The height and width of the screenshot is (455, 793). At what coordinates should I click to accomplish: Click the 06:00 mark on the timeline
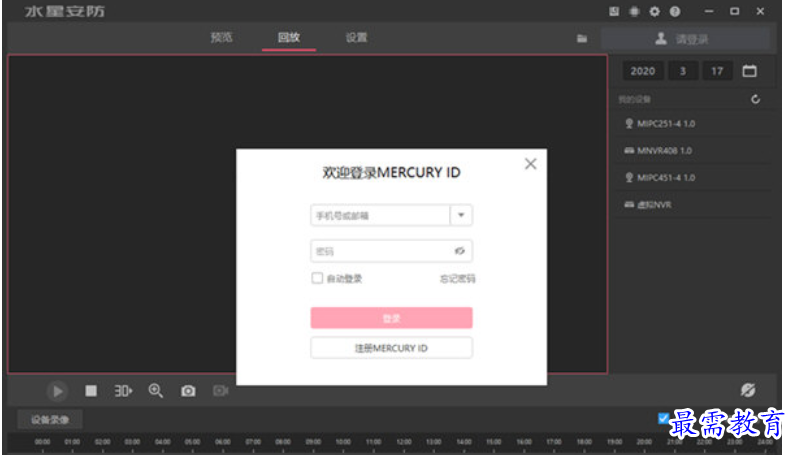pos(223,443)
